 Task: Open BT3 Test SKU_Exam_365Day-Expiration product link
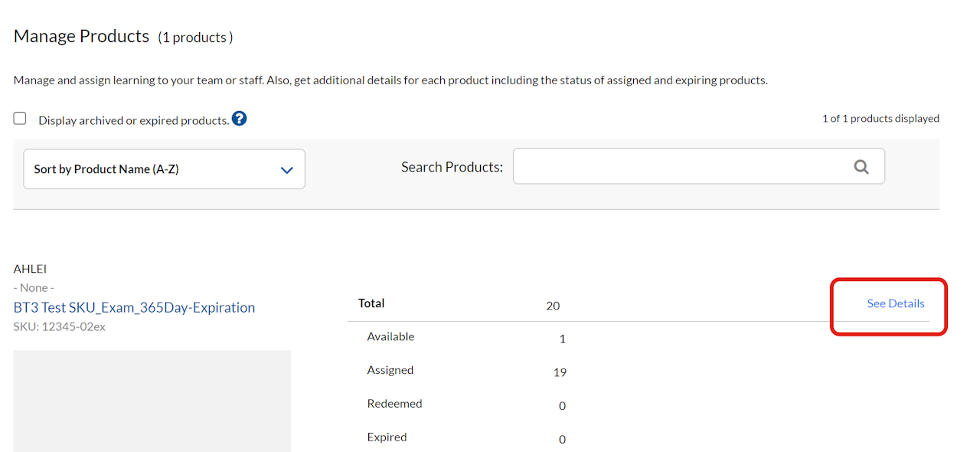click(x=134, y=307)
